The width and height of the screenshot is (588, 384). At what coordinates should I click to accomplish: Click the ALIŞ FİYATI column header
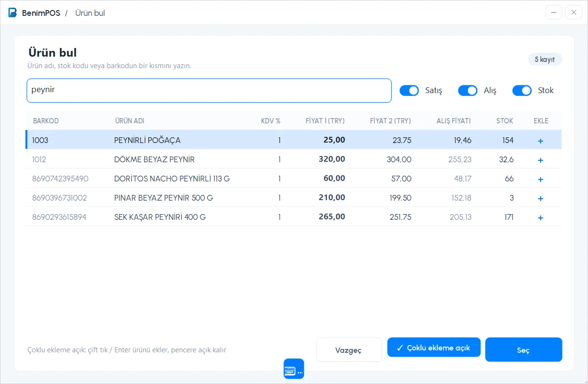pyautogui.click(x=454, y=121)
